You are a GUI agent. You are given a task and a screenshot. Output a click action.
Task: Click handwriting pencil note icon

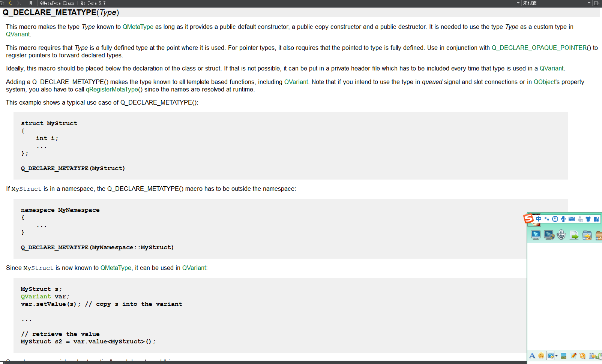tap(573, 356)
